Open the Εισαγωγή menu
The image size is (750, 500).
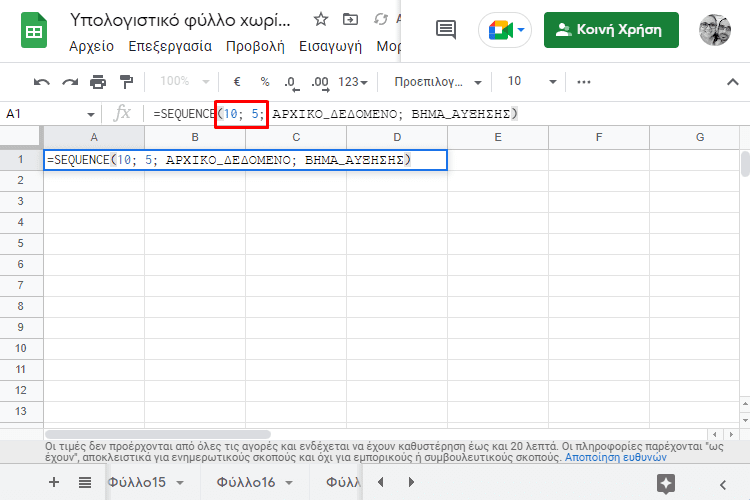(330, 46)
